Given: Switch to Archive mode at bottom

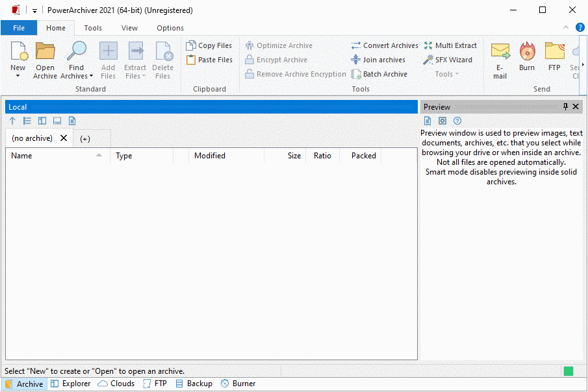Looking at the screenshot, I should pos(25,384).
